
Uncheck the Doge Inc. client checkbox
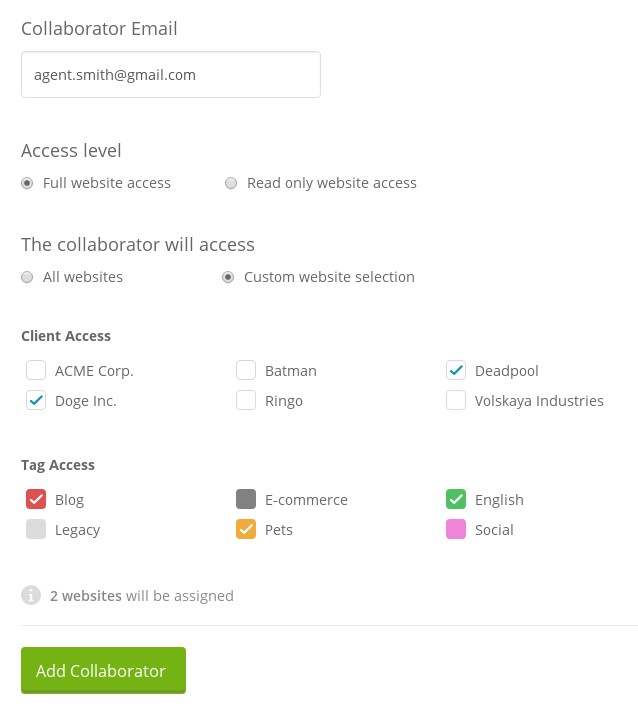pos(36,401)
